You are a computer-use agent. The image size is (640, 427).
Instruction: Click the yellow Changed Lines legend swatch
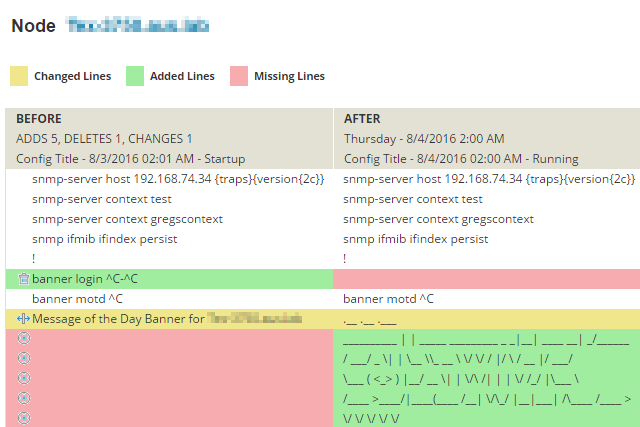pos(19,76)
